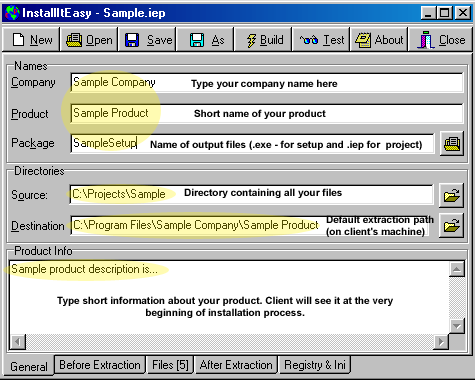Open the Files [5] tab

click(170, 365)
